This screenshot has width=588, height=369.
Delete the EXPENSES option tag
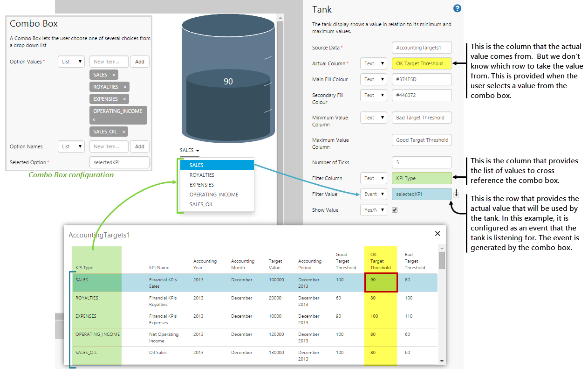pos(124,99)
